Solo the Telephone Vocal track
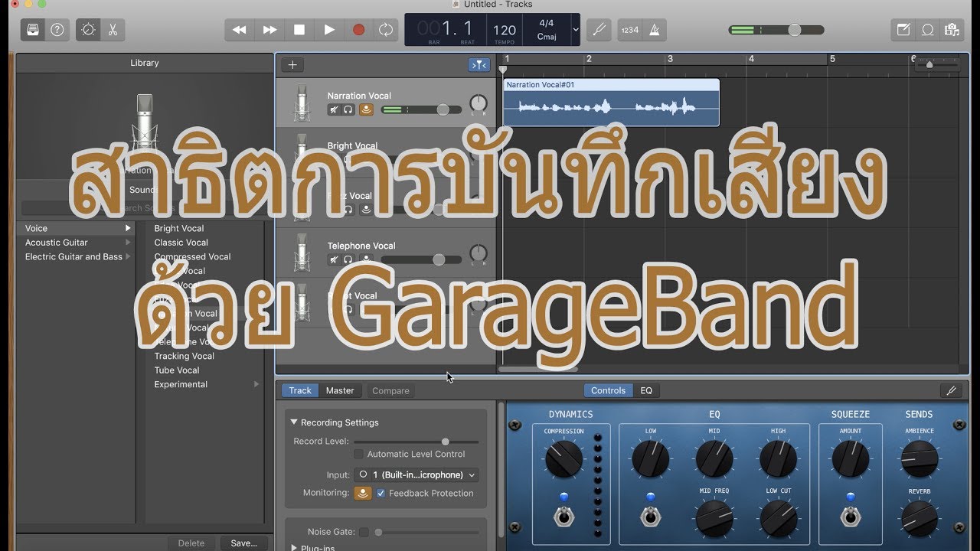The width and height of the screenshot is (980, 551). pyautogui.click(x=348, y=259)
